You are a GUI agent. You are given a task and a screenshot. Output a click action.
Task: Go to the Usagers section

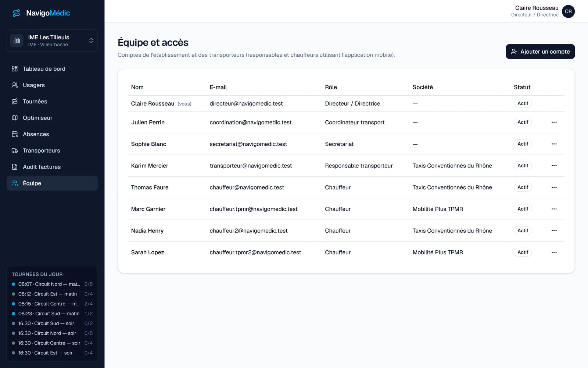[52, 85]
